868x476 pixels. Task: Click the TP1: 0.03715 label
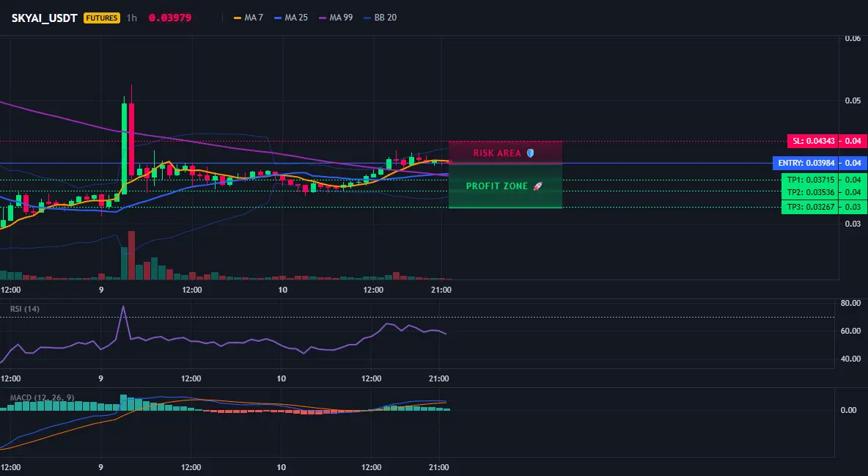click(x=809, y=180)
